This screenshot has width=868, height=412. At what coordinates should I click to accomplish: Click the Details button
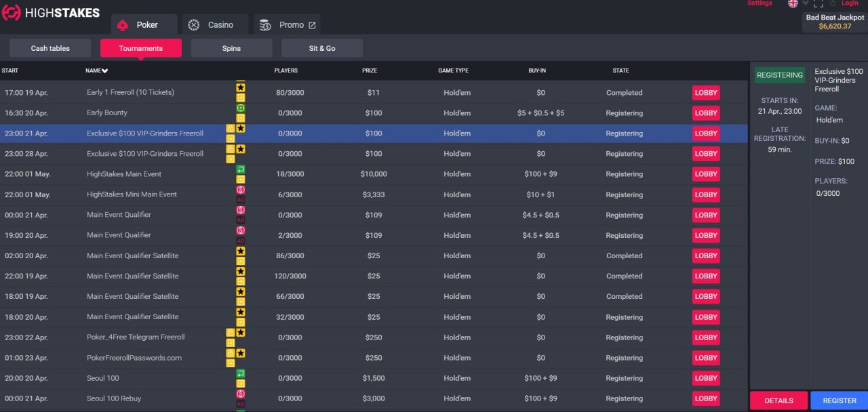(778, 400)
